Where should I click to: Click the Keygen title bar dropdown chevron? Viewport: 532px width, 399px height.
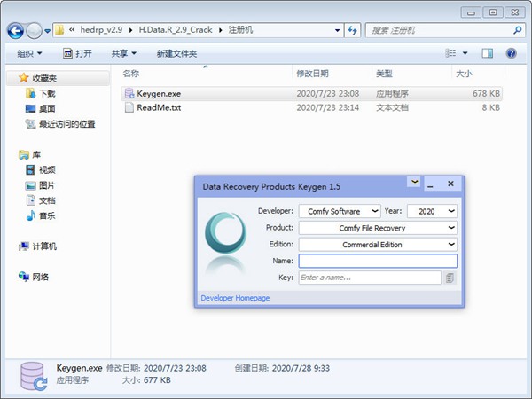pyautogui.click(x=414, y=182)
